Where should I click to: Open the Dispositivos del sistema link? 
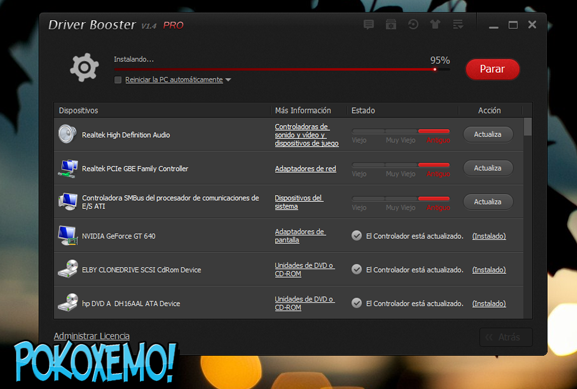[x=299, y=202]
